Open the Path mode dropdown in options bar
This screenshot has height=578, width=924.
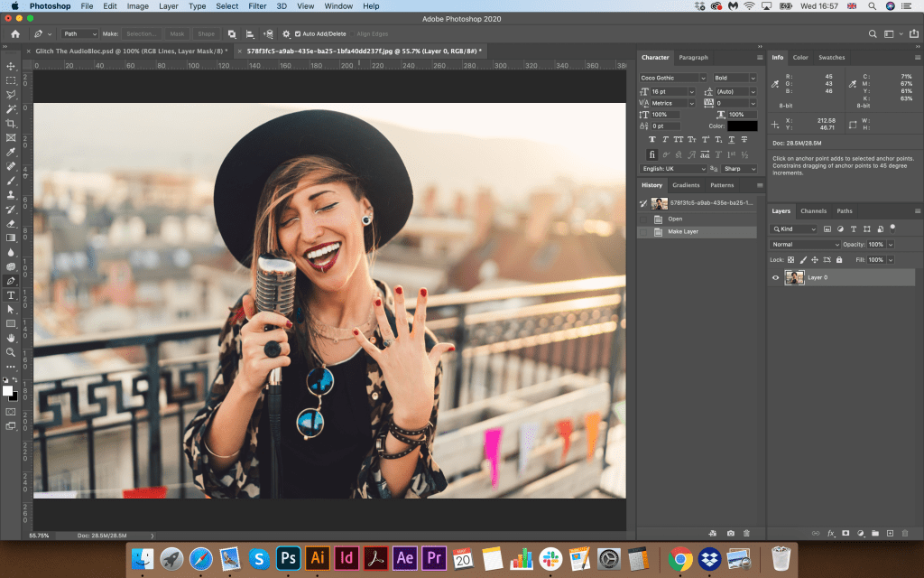(79, 33)
